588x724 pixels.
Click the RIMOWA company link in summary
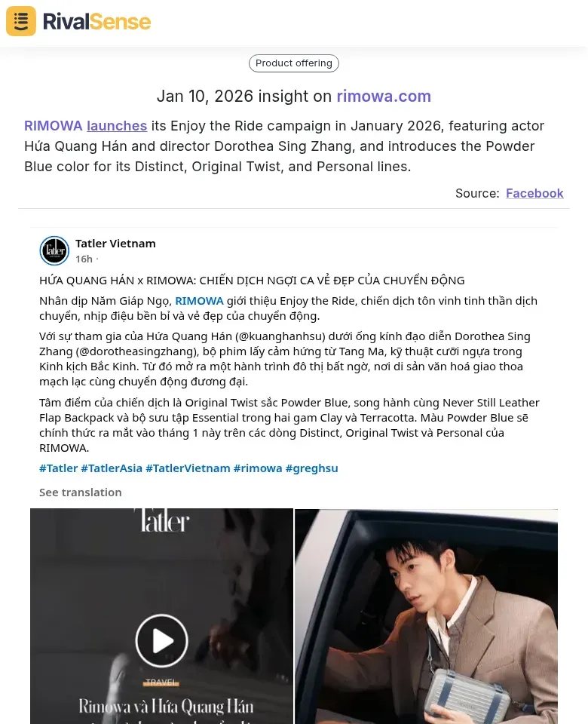[53, 126]
